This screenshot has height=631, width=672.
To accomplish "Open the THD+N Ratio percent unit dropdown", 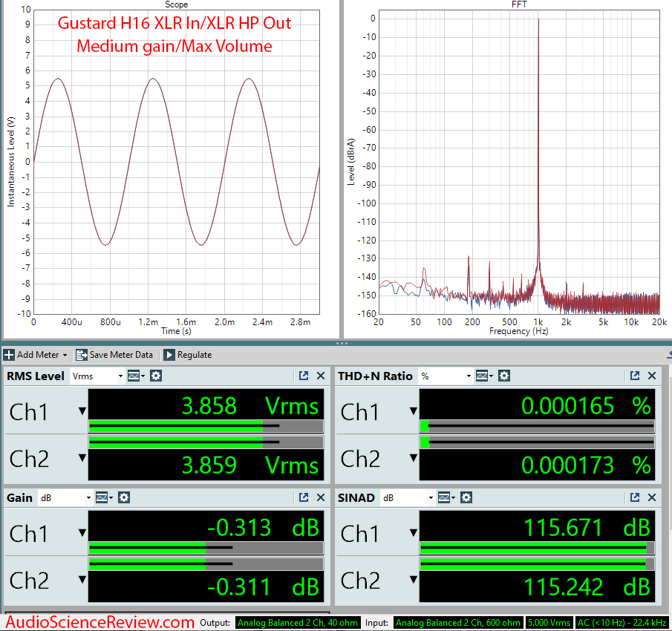I will click(446, 376).
